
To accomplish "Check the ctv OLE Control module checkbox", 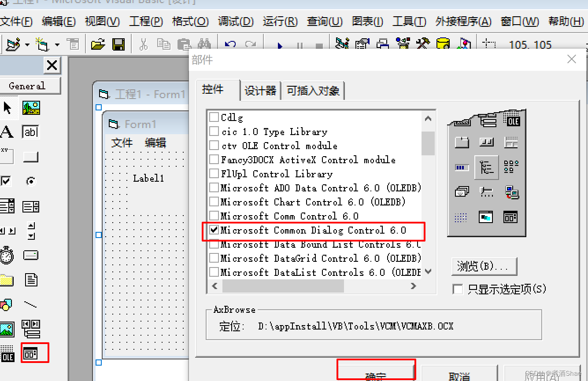I will 214,145.
